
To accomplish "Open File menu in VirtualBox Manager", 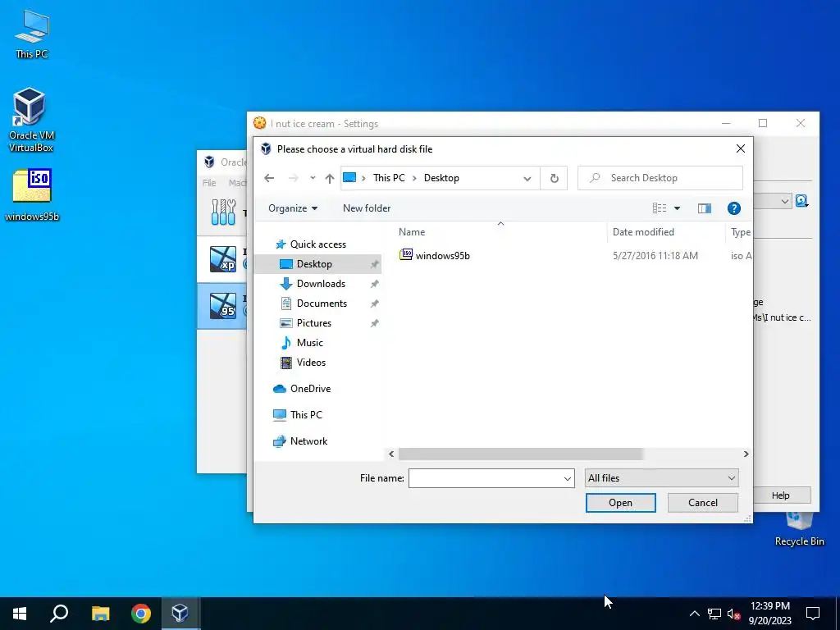I will [209, 183].
